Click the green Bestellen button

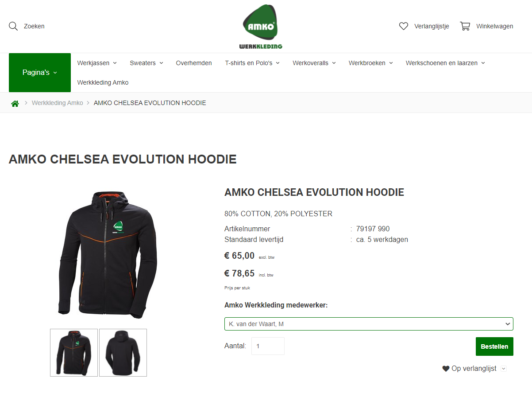(494, 346)
